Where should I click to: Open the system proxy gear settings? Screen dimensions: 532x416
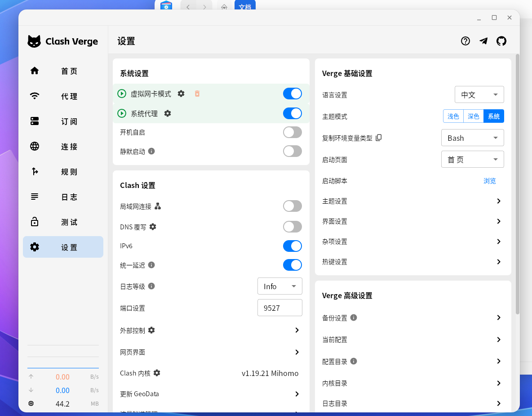(x=168, y=113)
